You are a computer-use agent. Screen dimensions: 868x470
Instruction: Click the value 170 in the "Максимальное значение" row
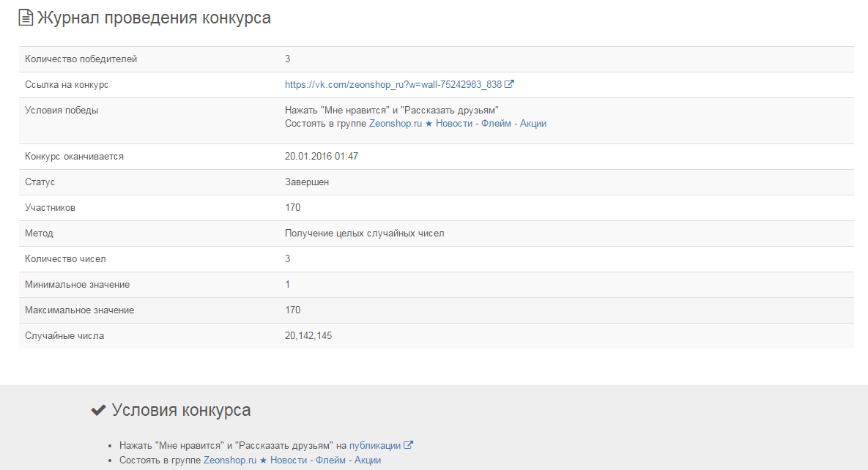293,310
